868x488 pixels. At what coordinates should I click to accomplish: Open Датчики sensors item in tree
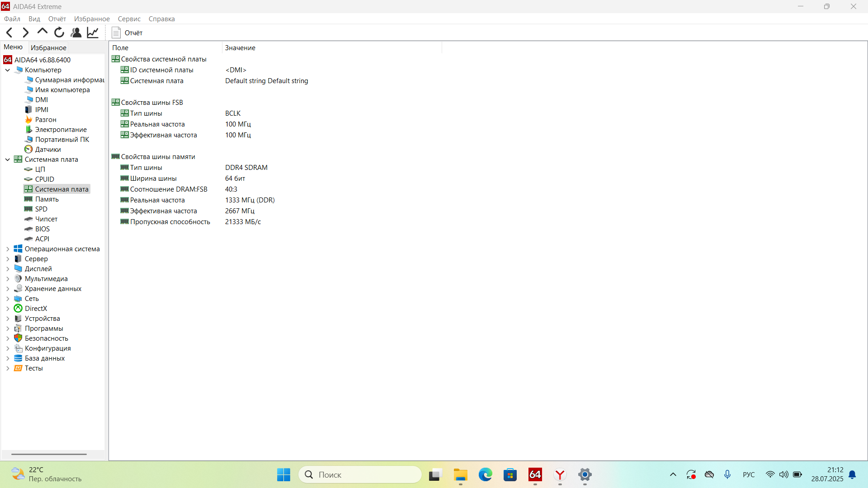[x=47, y=150]
